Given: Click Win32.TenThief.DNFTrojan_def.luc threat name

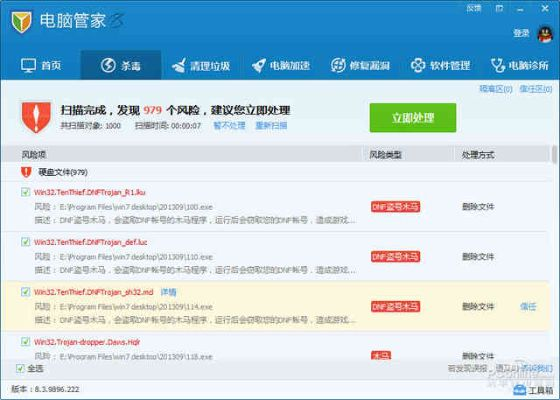Looking at the screenshot, I should click(x=90, y=242).
